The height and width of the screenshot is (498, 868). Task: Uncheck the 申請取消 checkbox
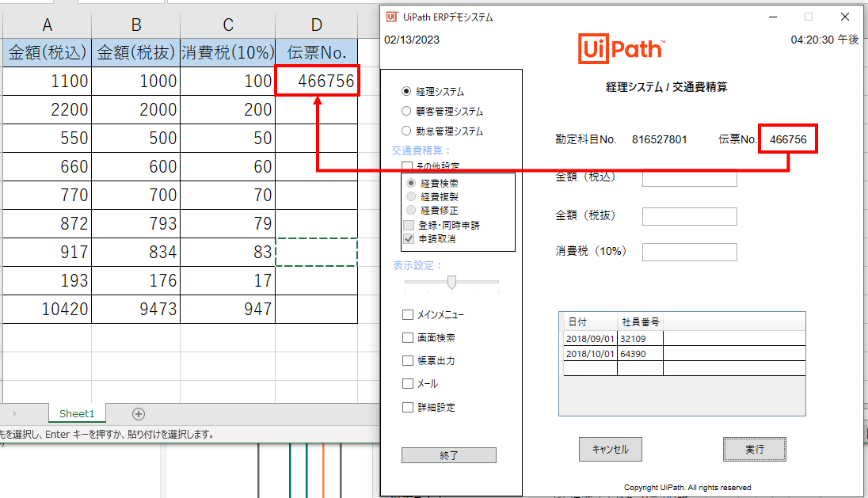pyautogui.click(x=409, y=239)
